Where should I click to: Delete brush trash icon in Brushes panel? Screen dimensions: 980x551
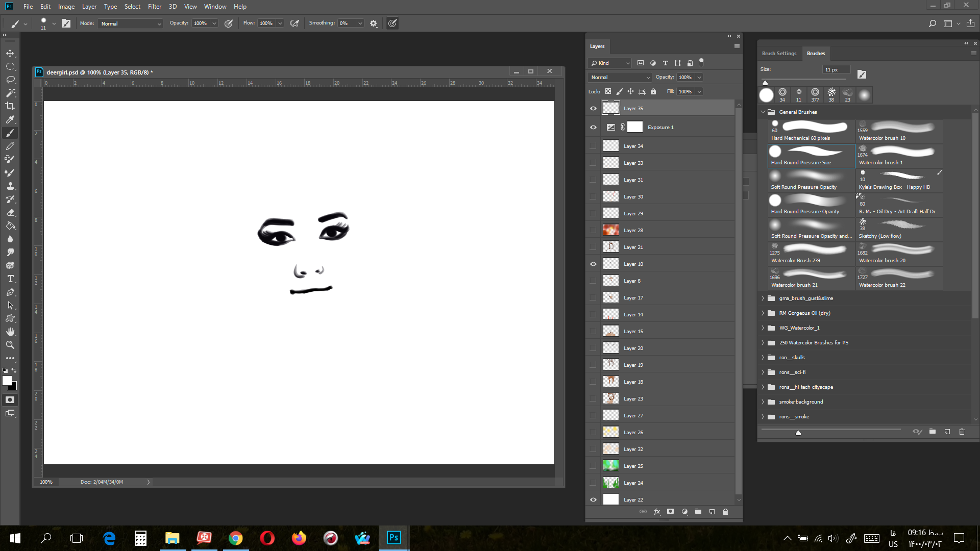[x=962, y=432]
